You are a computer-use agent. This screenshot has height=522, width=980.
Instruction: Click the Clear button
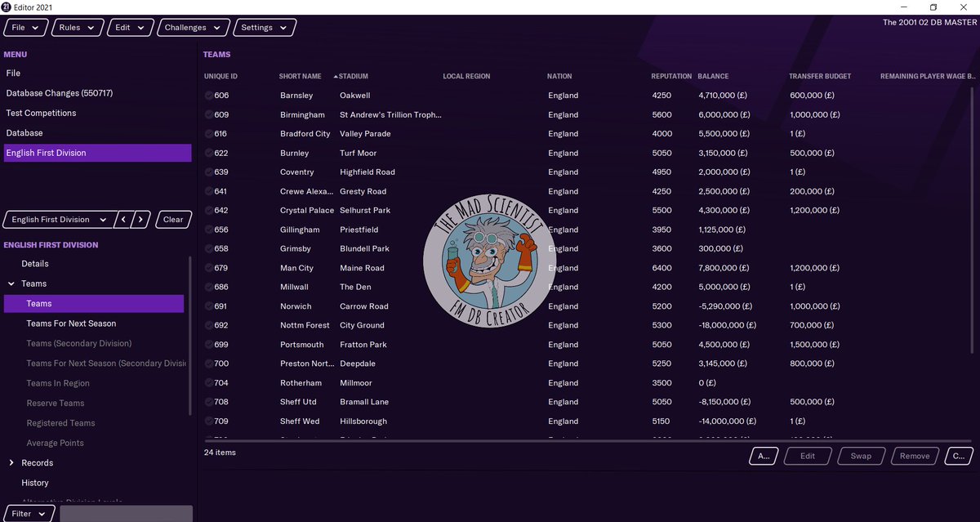[x=173, y=220]
